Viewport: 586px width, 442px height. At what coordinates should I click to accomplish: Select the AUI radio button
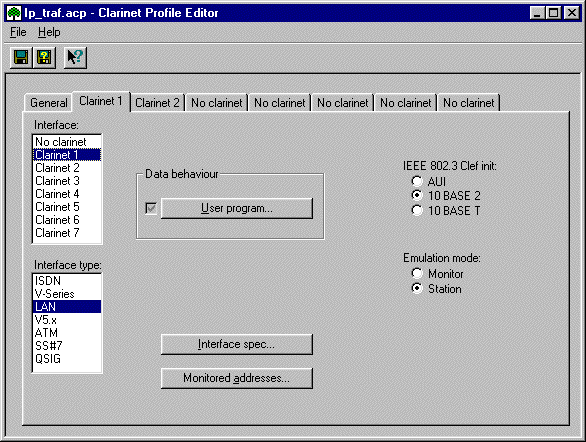[x=417, y=182]
